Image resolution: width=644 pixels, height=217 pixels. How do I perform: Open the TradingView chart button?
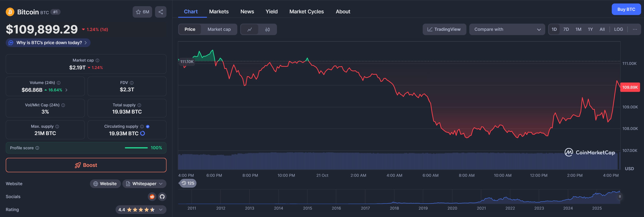point(444,30)
